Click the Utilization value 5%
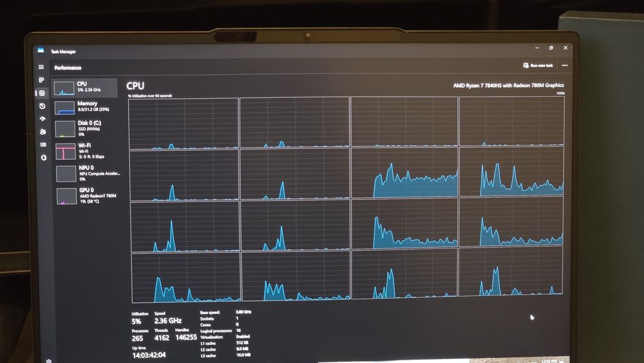 [137, 322]
